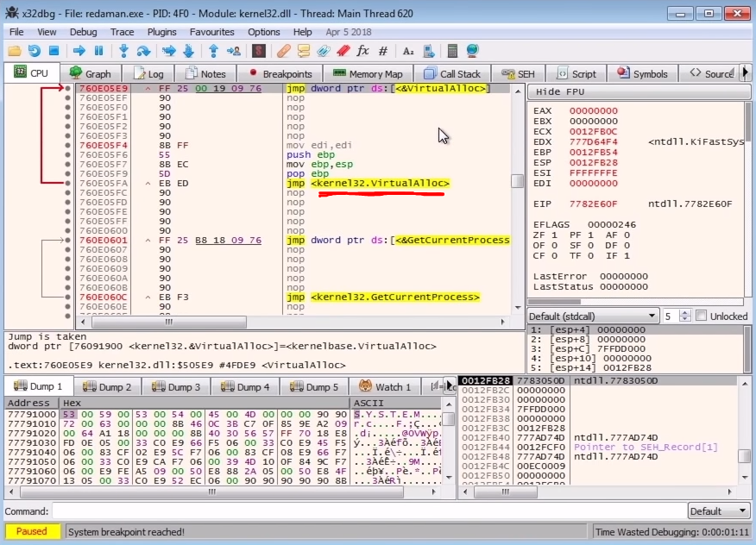Toggle breakpoint dot at address 760E05F6
The image size is (756, 545).
[x=68, y=154]
